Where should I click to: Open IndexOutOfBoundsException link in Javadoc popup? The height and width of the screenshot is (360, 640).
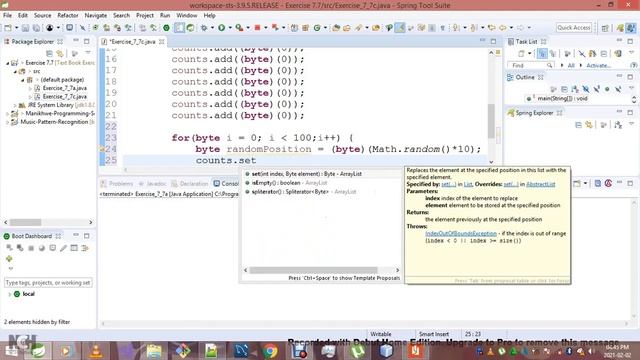(461, 233)
